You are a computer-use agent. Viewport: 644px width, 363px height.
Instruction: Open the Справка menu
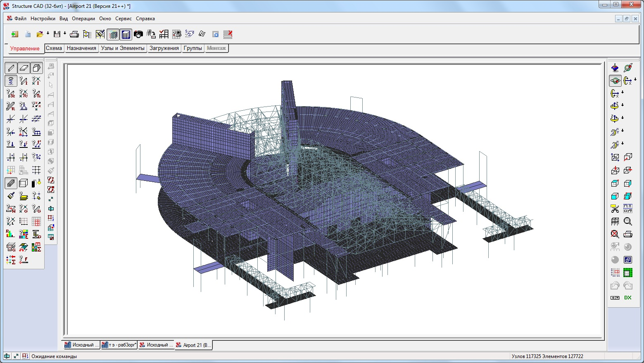click(x=145, y=19)
